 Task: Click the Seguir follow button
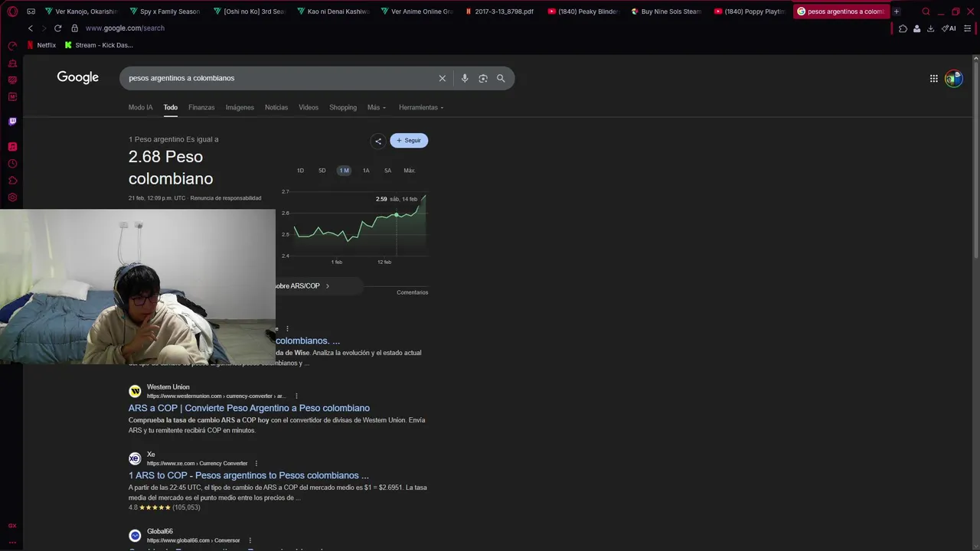click(x=409, y=141)
